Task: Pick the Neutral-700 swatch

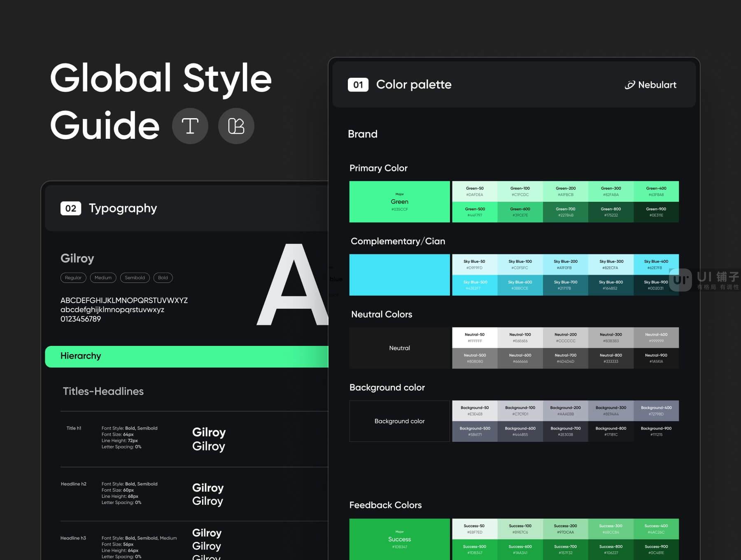Action: [566, 358]
